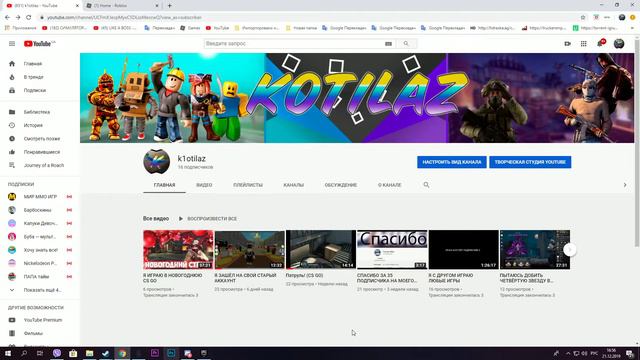Switch to the Видео channel tab
640x360 pixels.
click(204, 185)
